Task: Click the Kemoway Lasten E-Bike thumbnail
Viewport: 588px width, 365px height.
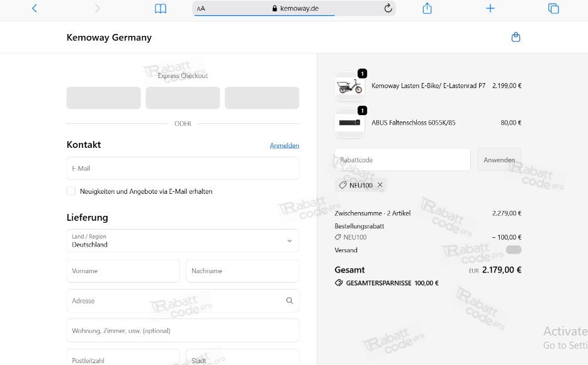Action: pyautogui.click(x=349, y=87)
